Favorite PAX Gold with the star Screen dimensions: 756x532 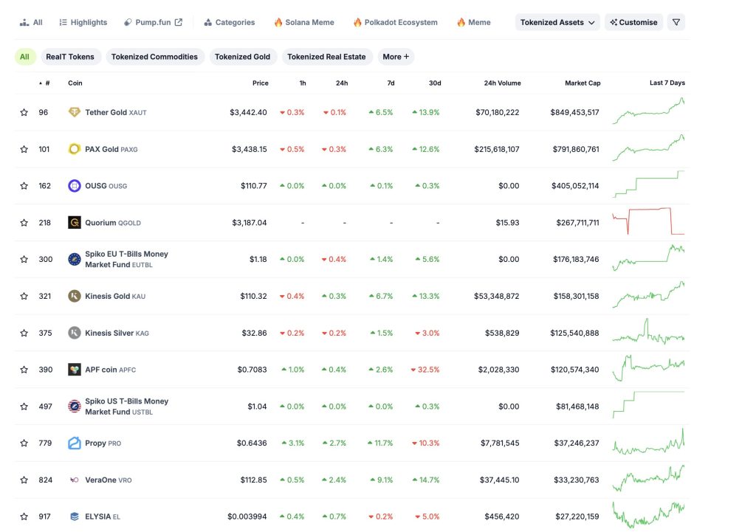[24, 149]
